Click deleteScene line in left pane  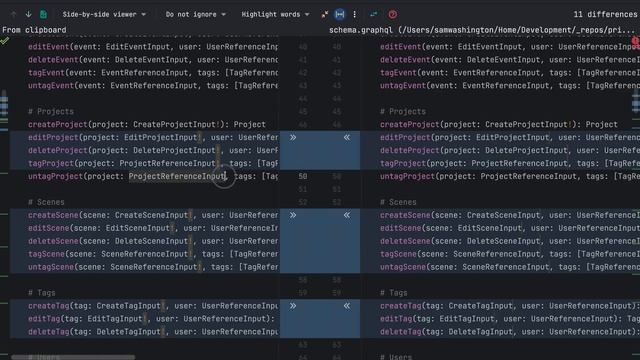pos(153,241)
